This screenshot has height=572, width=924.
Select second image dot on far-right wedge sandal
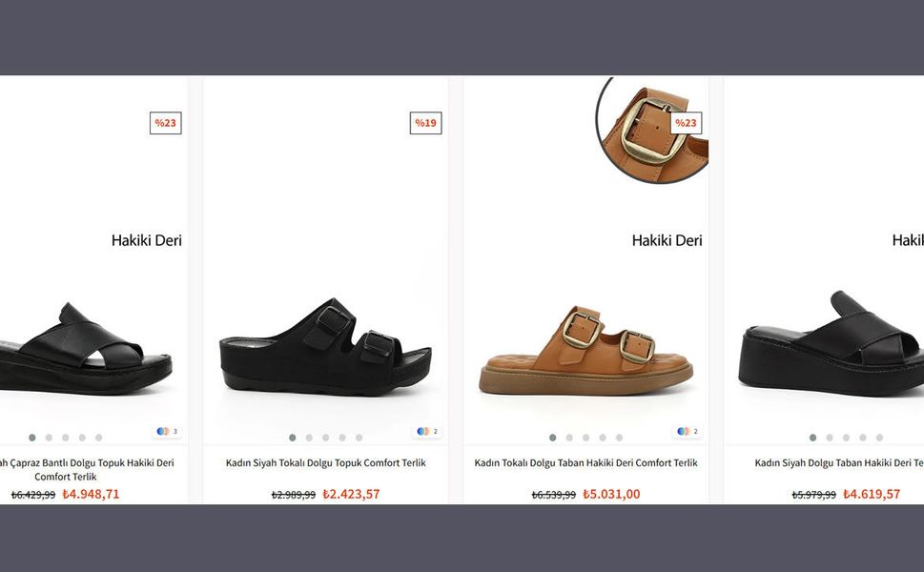[x=830, y=438]
